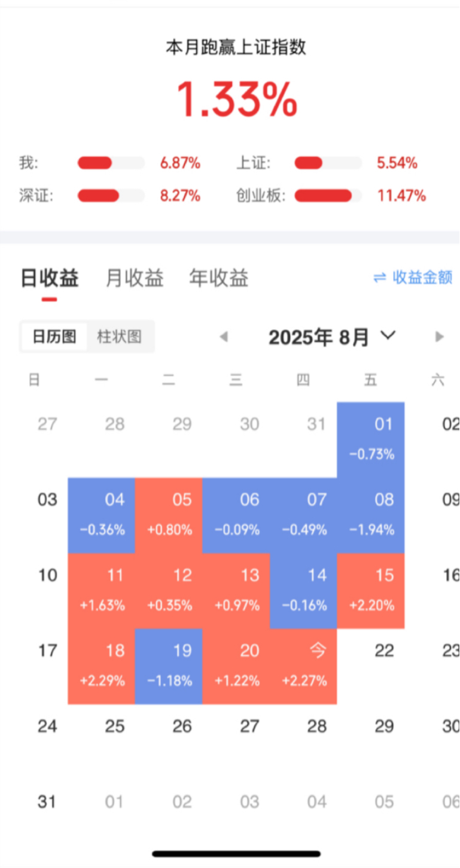Click date 24 in the calendar
The image size is (460, 868).
pos(47,726)
